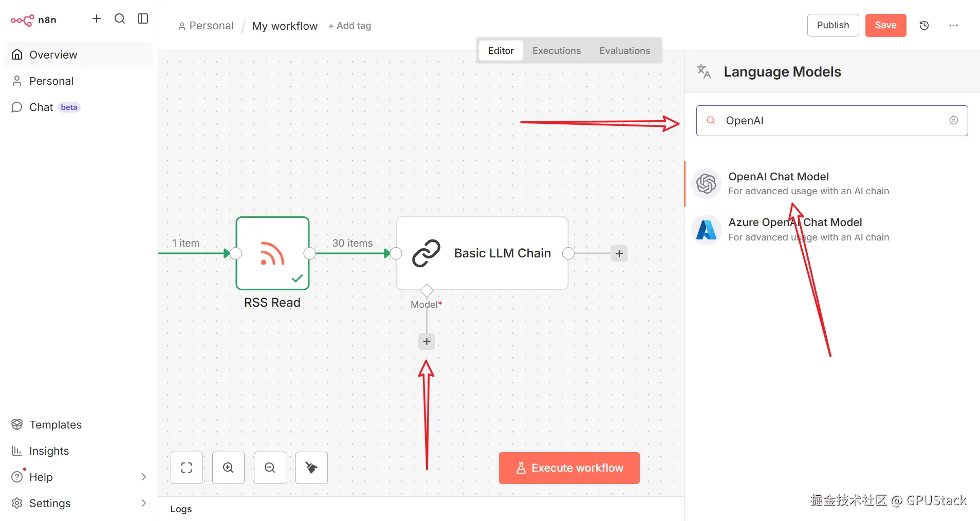The height and width of the screenshot is (521, 980).
Task: Expand the Settings menu
Action: pos(79,503)
